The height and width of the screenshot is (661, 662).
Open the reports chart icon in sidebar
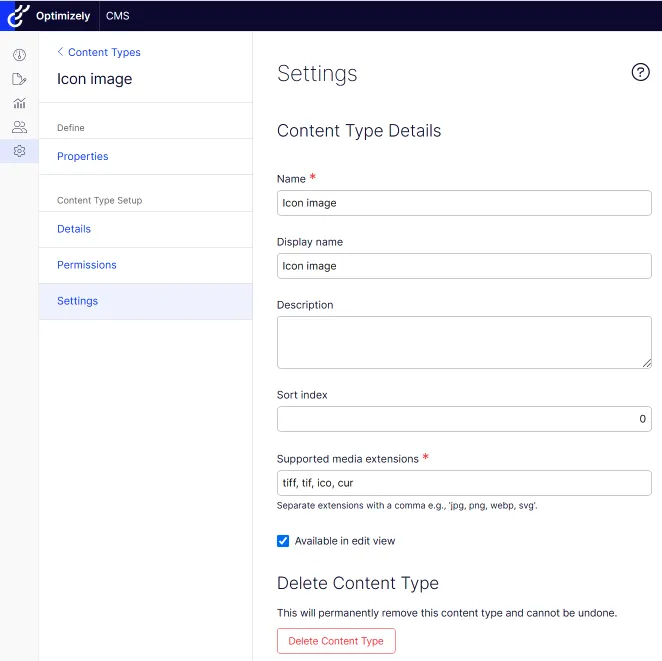tap(19, 103)
